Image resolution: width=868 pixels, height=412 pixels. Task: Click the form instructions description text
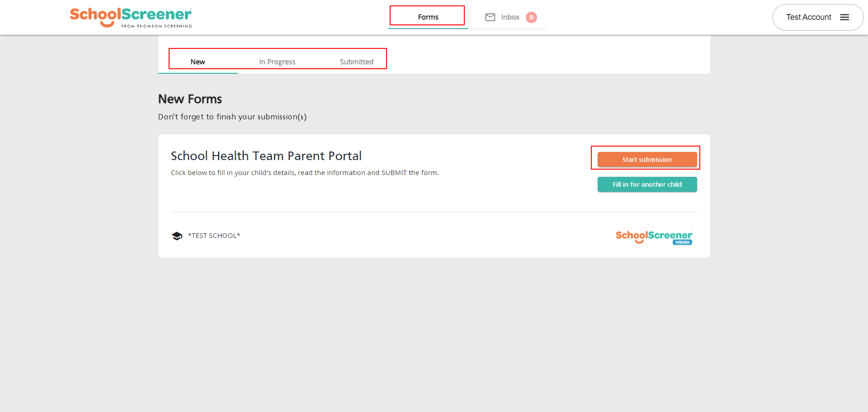tap(305, 173)
